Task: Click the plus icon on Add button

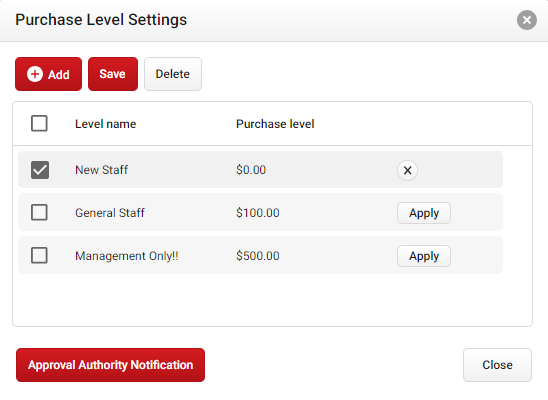Action: click(35, 74)
